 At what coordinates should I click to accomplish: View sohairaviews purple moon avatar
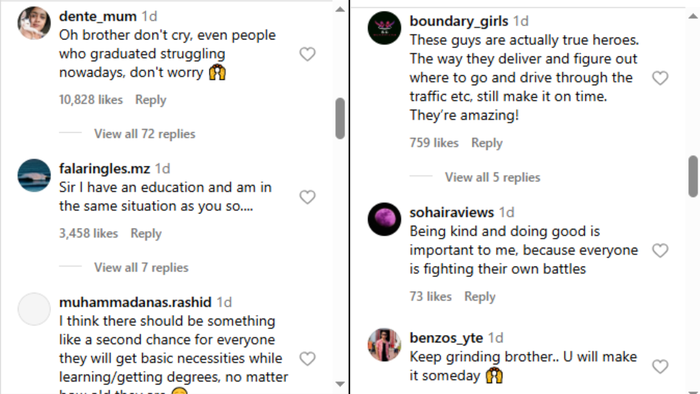click(x=384, y=219)
